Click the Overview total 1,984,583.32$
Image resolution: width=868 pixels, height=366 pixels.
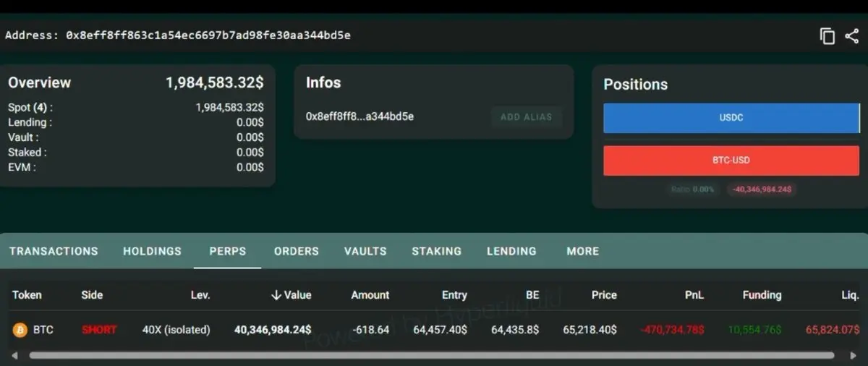point(215,82)
